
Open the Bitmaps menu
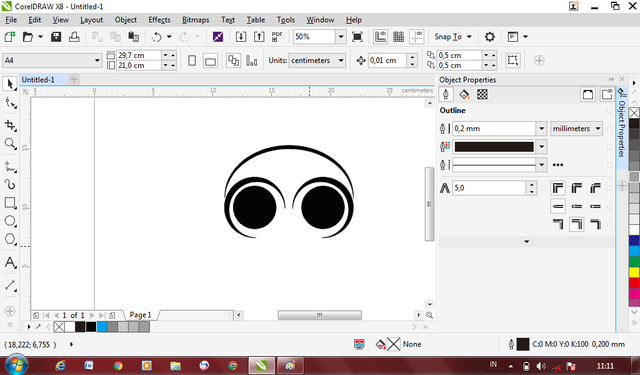[196, 20]
